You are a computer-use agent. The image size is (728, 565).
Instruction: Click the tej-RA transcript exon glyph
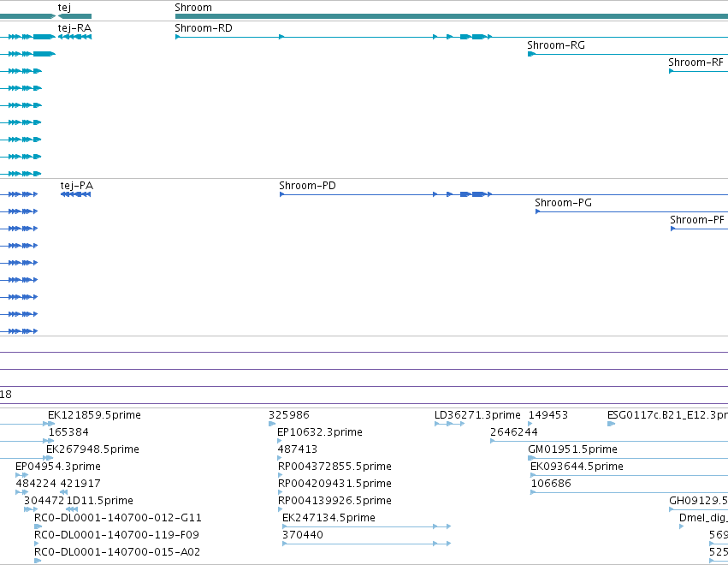point(74,37)
